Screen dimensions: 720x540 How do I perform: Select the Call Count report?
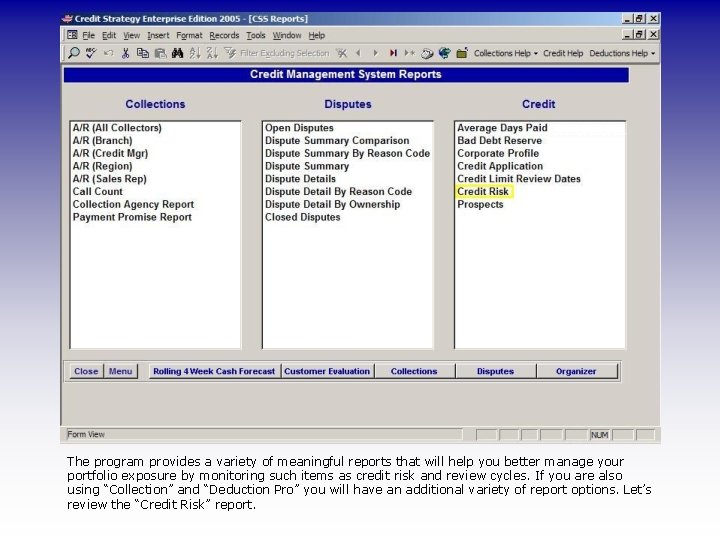click(x=98, y=191)
